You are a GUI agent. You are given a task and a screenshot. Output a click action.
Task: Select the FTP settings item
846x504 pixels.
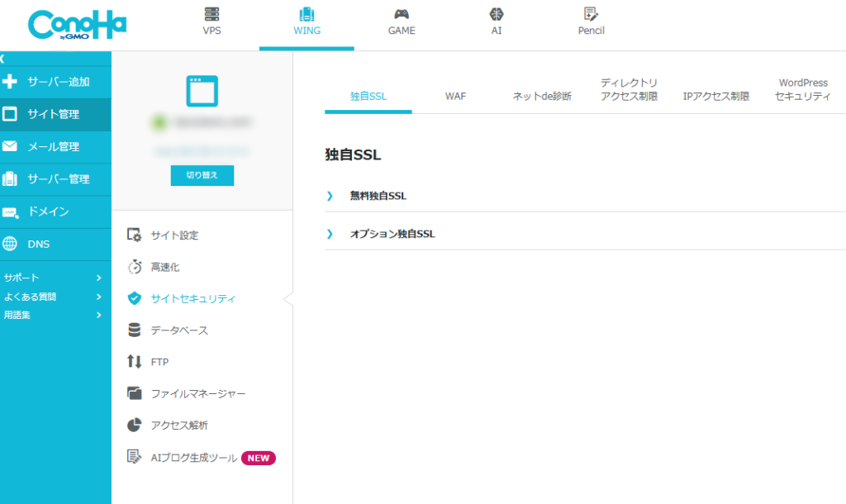pos(162,361)
